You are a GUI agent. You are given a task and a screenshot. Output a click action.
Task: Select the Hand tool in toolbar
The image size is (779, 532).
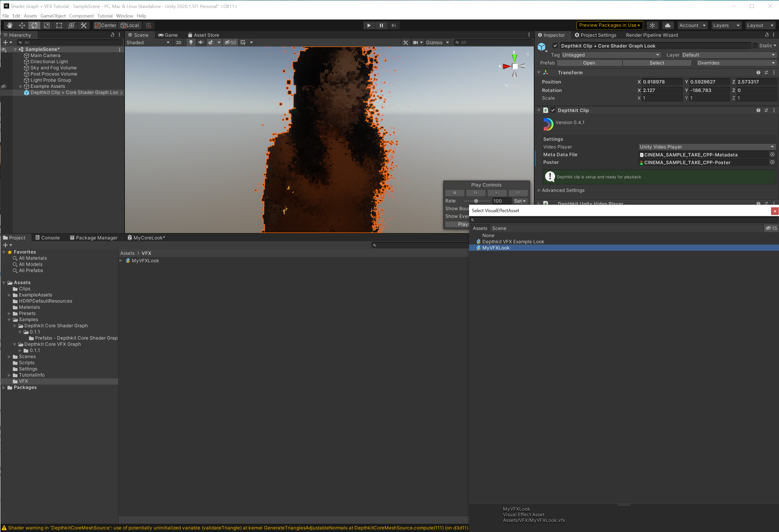point(10,25)
